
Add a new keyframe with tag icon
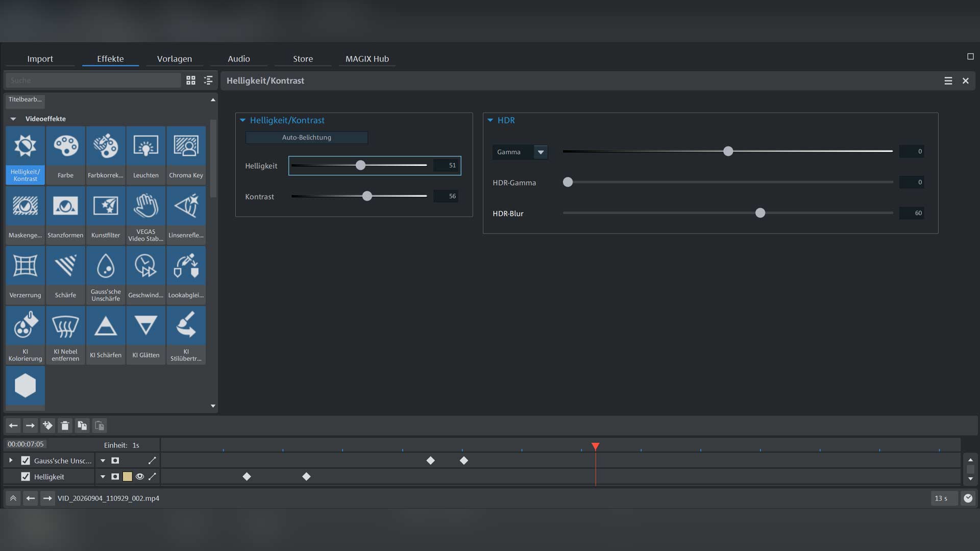(47, 425)
